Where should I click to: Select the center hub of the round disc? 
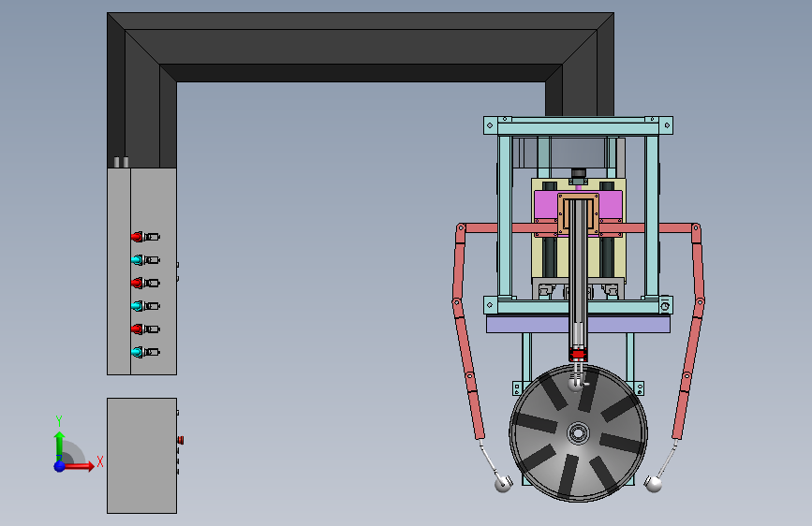pos(579,433)
